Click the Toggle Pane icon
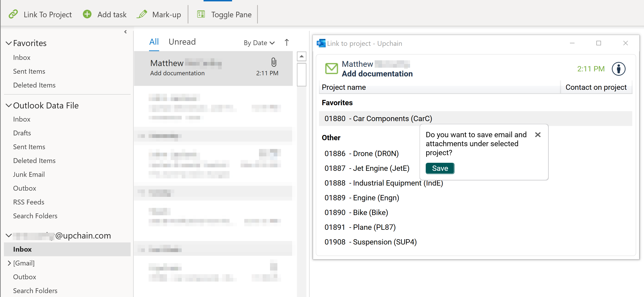The height and width of the screenshot is (297, 644). click(x=201, y=14)
